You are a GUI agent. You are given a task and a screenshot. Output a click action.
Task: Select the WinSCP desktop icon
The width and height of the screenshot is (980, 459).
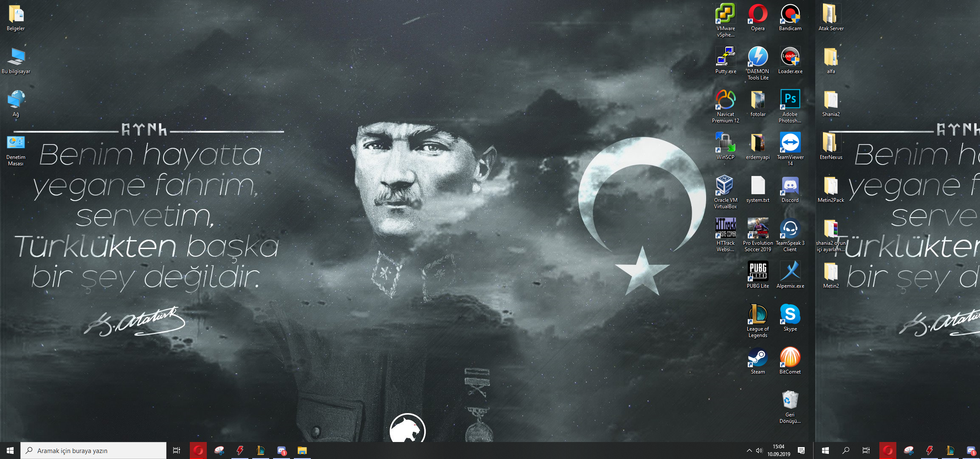[x=725, y=143]
